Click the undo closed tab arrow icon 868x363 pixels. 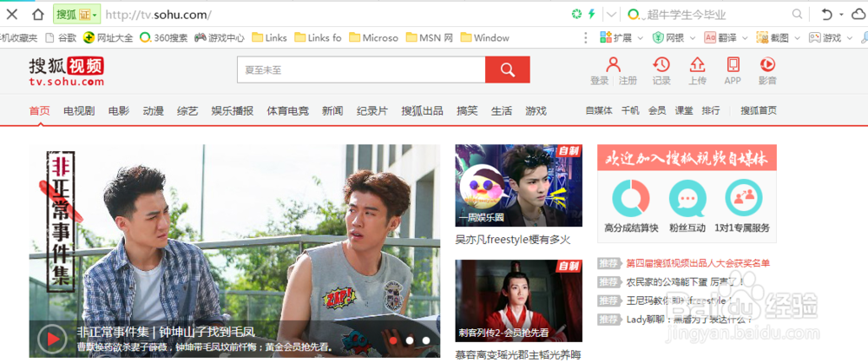coord(827,15)
